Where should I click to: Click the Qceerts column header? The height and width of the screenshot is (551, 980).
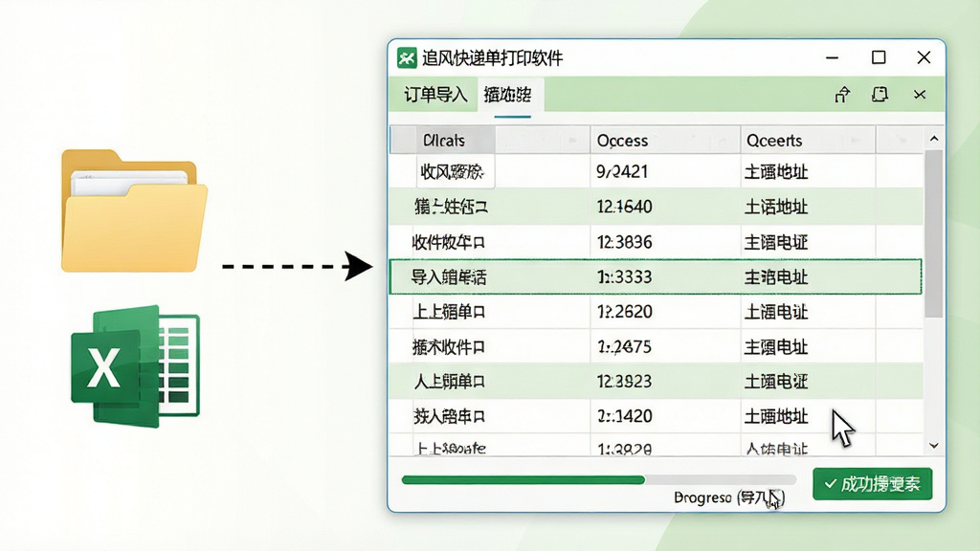808,140
